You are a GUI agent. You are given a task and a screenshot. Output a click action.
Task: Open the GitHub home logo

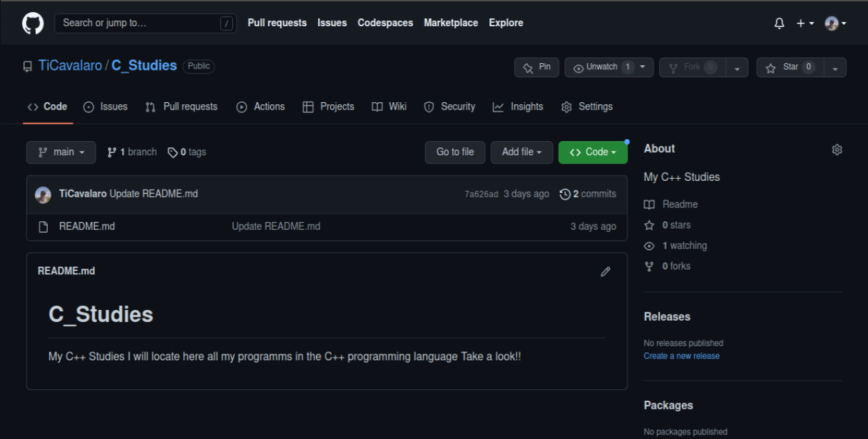pos(33,23)
